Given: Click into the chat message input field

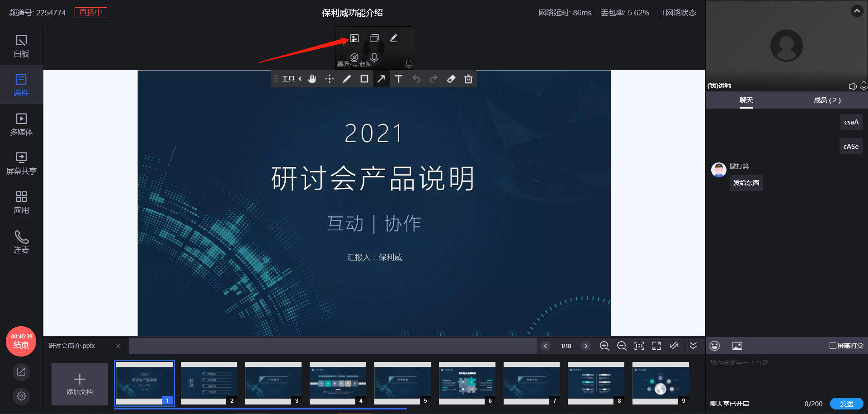Looking at the screenshot, I should [x=787, y=376].
